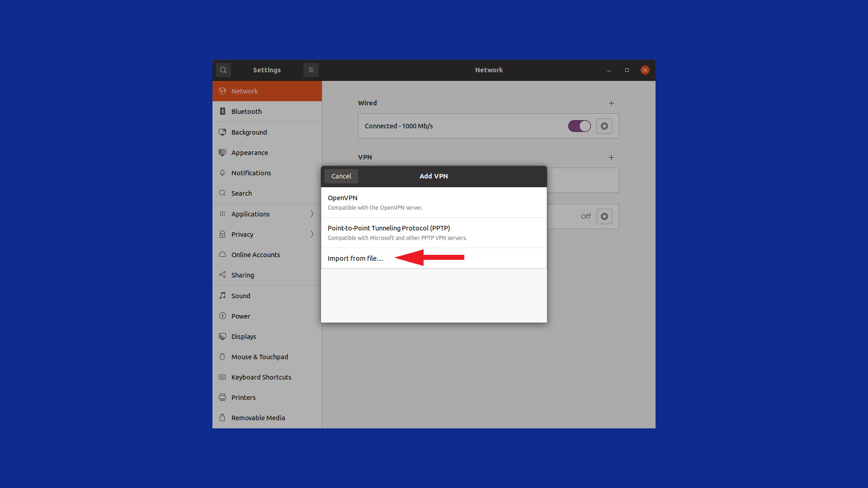Viewport: 868px width, 488px height.
Task: Choose Import from file option
Action: tap(434, 258)
